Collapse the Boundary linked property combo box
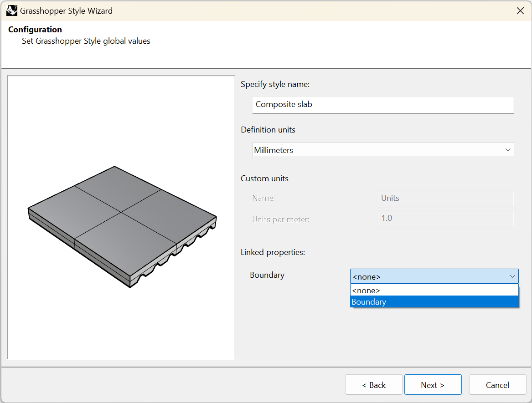 point(434,276)
